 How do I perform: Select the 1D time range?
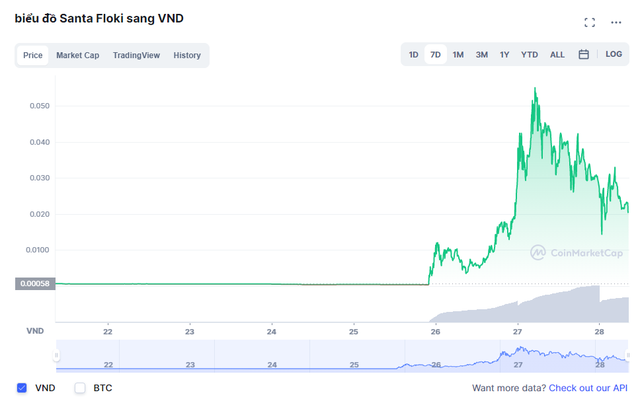point(413,55)
